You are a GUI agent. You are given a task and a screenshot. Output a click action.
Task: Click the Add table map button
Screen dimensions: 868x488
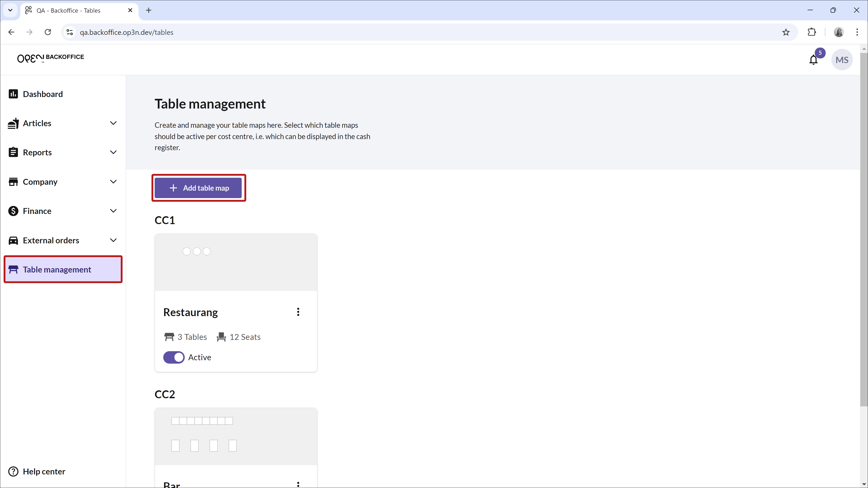pos(198,188)
